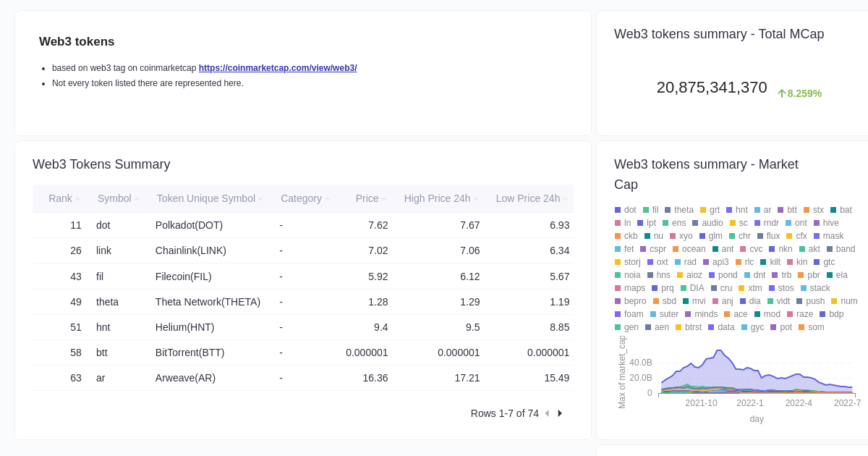Hide the theta series via the legend
The image size is (868, 456).
(680, 210)
